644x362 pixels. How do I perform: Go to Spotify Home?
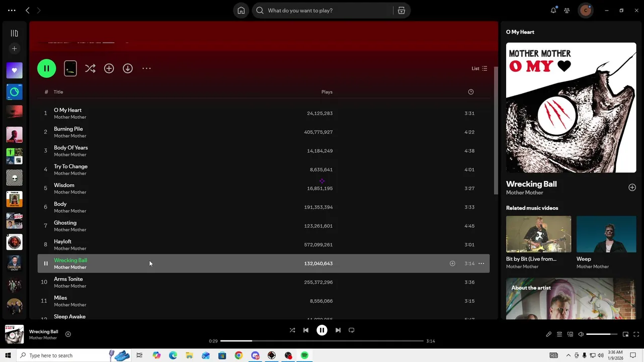[x=241, y=11]
